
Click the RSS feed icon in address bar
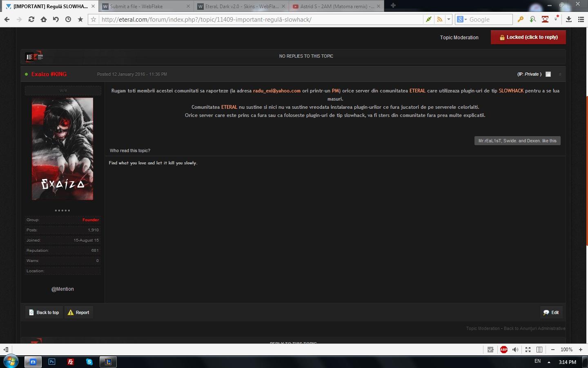(439, 19)
